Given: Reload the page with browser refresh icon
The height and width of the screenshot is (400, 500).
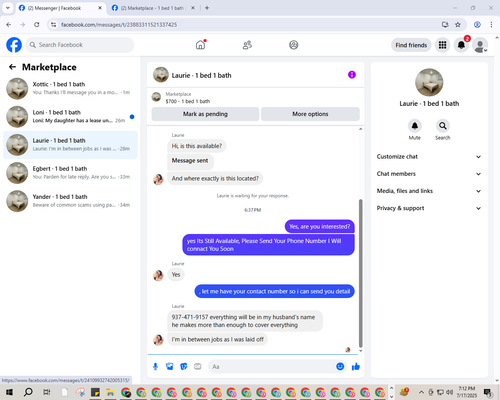Looking at the screenshot, I should click(x=37, y=25).
